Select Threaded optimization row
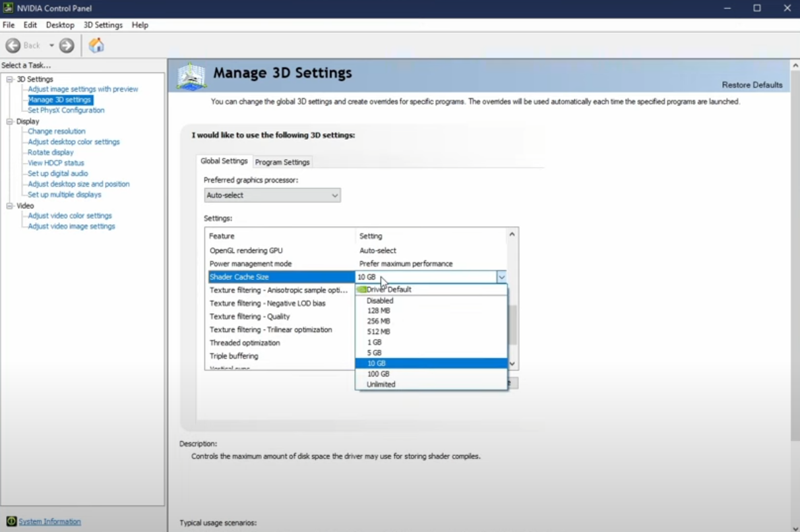This screenshot has width=800, height=532. [281, 343]
